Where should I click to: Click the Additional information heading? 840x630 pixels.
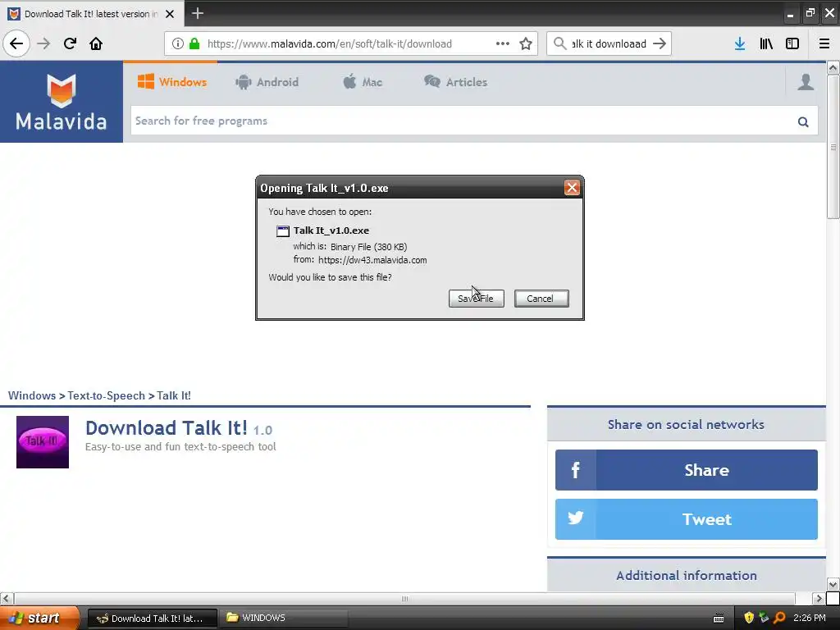[x=687, y=575]
